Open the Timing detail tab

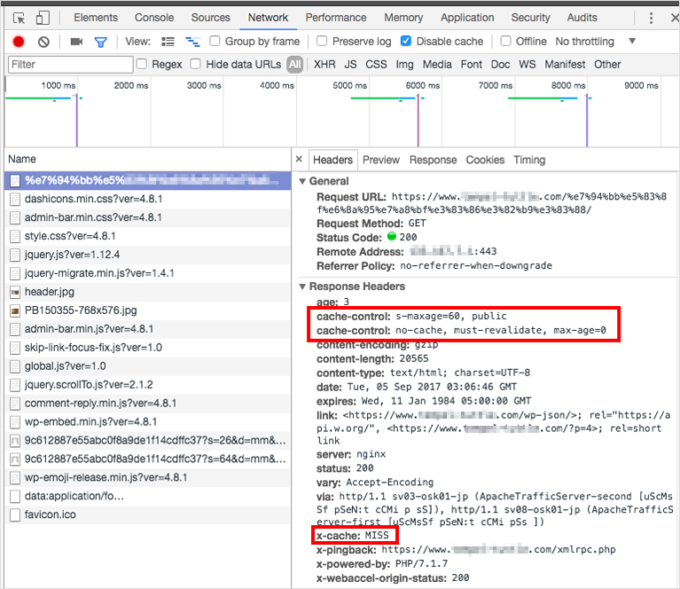coord(529,160)
